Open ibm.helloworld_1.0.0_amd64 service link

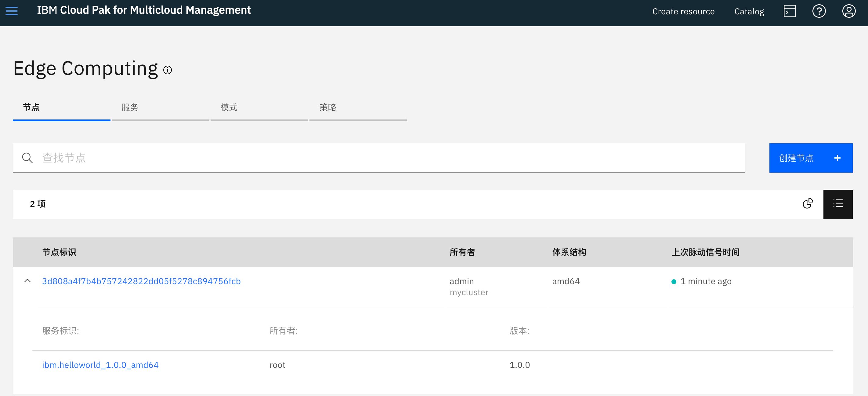pos(100,365)
